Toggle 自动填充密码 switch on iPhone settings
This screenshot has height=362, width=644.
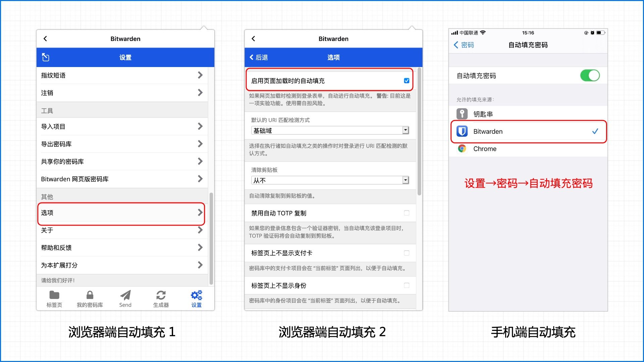590,75
